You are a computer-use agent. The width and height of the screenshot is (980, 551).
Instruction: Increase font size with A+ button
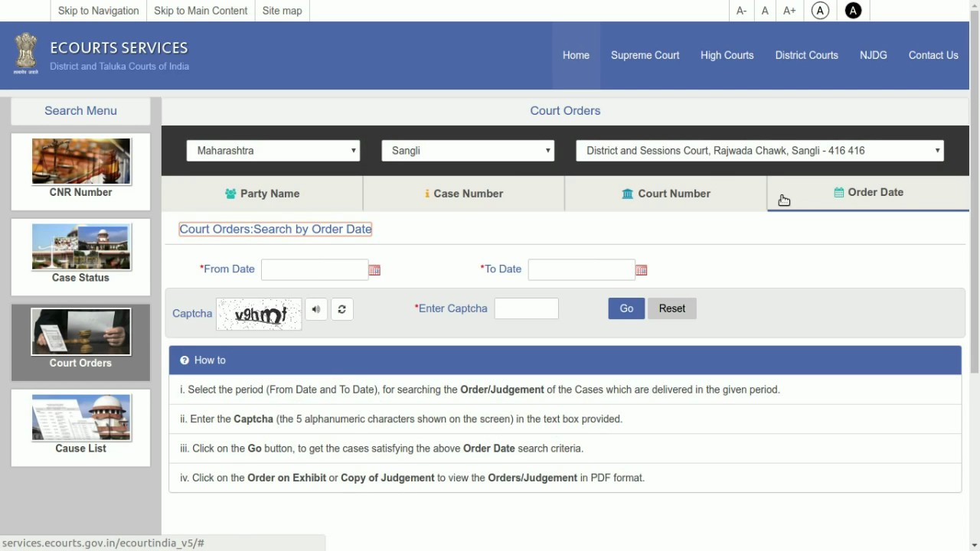coord(789,11)
